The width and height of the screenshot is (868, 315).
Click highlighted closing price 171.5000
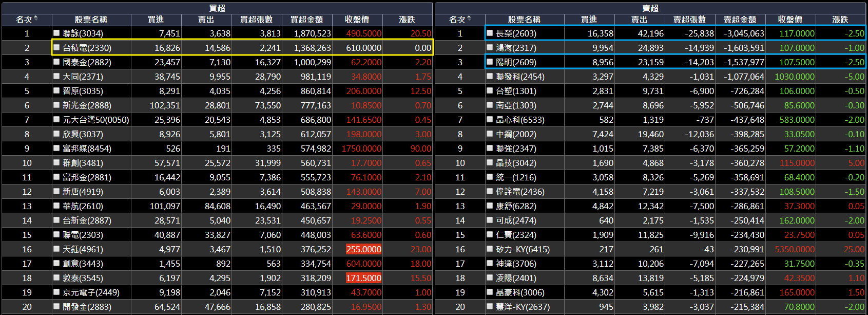pyautogui.click(x=364, y=278)
